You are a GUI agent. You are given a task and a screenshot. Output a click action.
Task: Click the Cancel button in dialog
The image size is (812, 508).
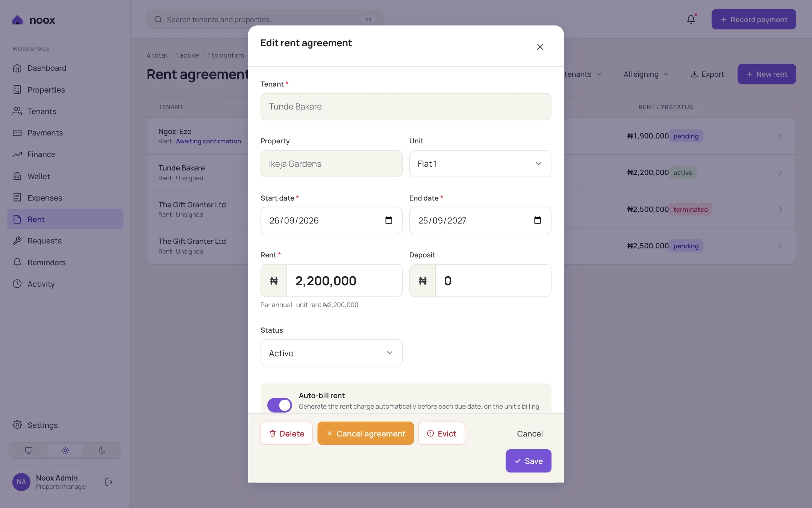click(530, 433)
